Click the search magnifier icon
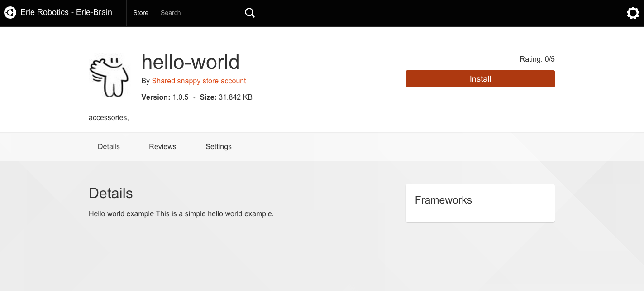Screen dimensions: 644x291 (x=250, y=13)
